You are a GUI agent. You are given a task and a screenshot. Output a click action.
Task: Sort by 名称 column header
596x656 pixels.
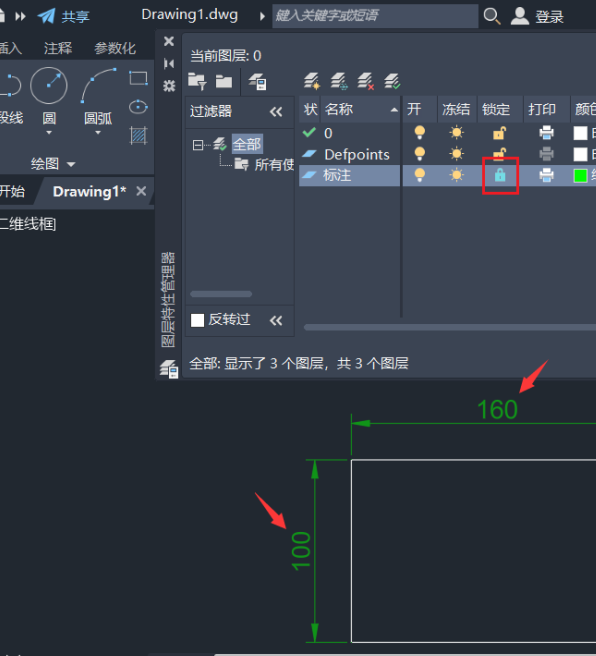click(361, 110)
